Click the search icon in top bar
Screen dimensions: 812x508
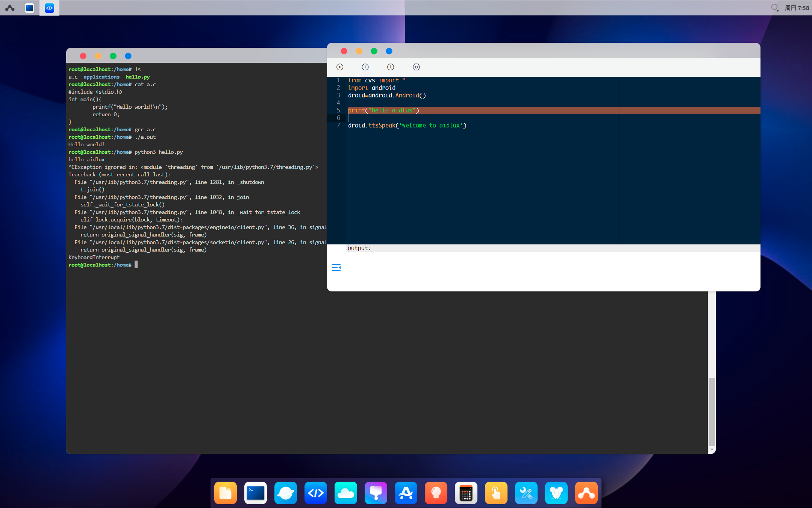tap(774, 8)
